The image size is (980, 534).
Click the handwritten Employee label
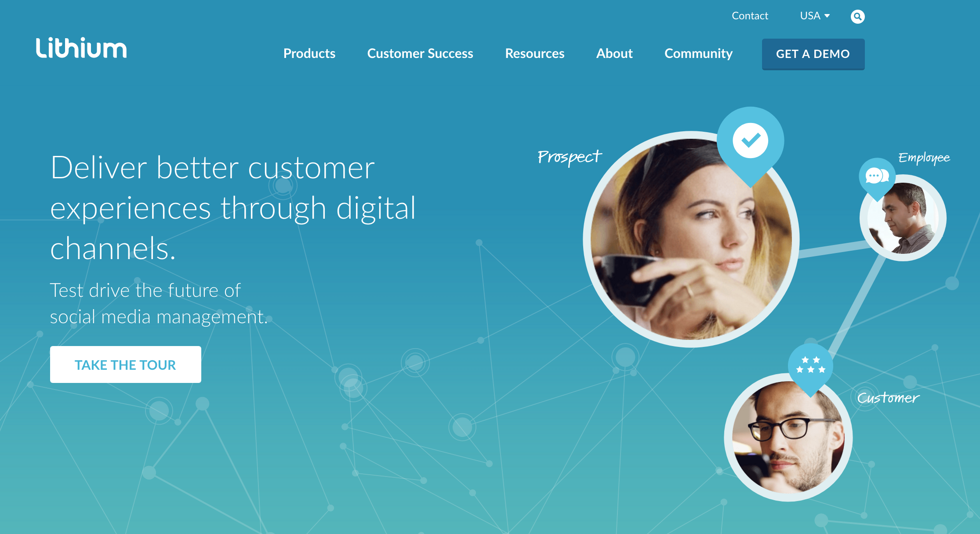coord(924,158)
